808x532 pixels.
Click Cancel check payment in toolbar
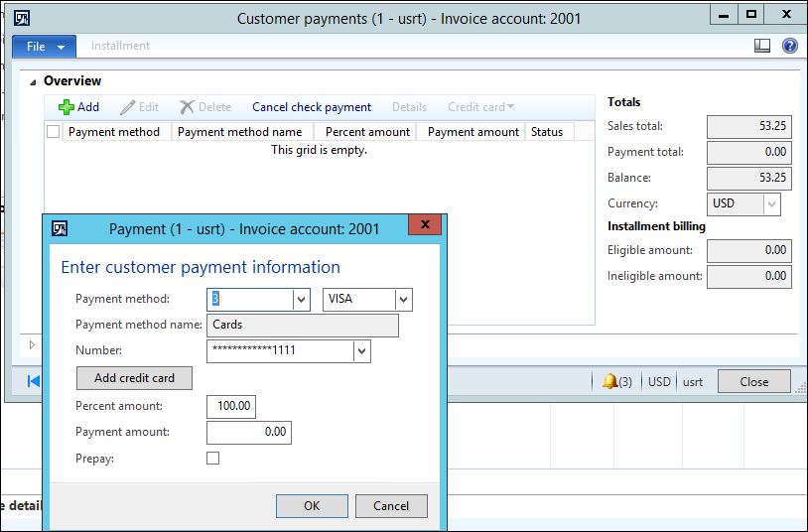[x=312, y=107]
